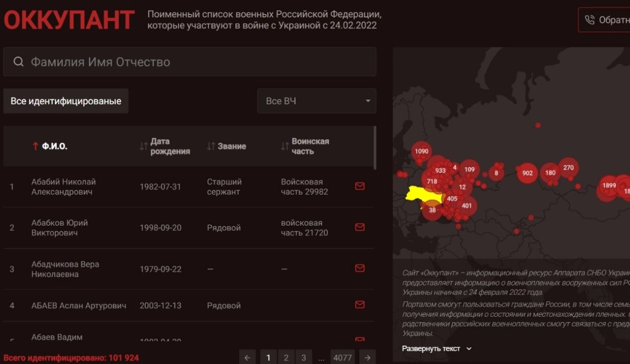
Task: Sort by Звание column
Action: pos(231,146)
